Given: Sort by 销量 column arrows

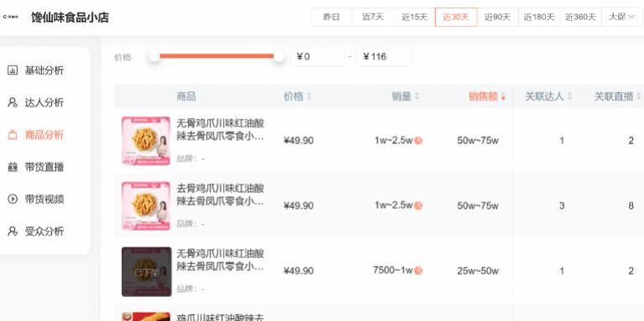Looking at the screenshot, I should tap(417, 96).
